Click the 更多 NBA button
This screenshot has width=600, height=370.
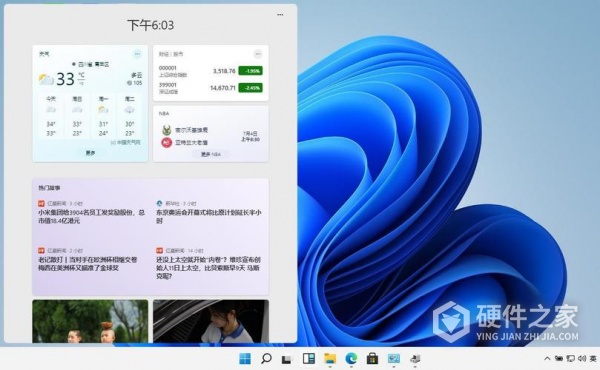pyautogui.click(x=211, y=154)
